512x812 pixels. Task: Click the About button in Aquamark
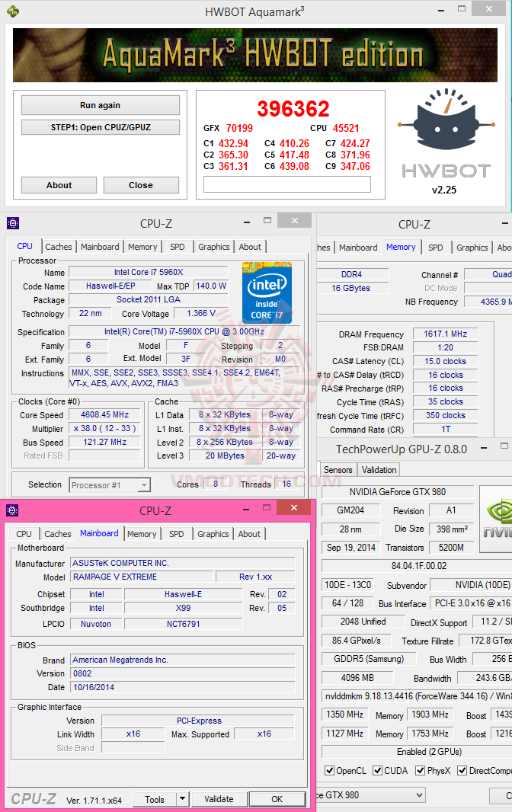pyautogui.click(x=59, y=185)
